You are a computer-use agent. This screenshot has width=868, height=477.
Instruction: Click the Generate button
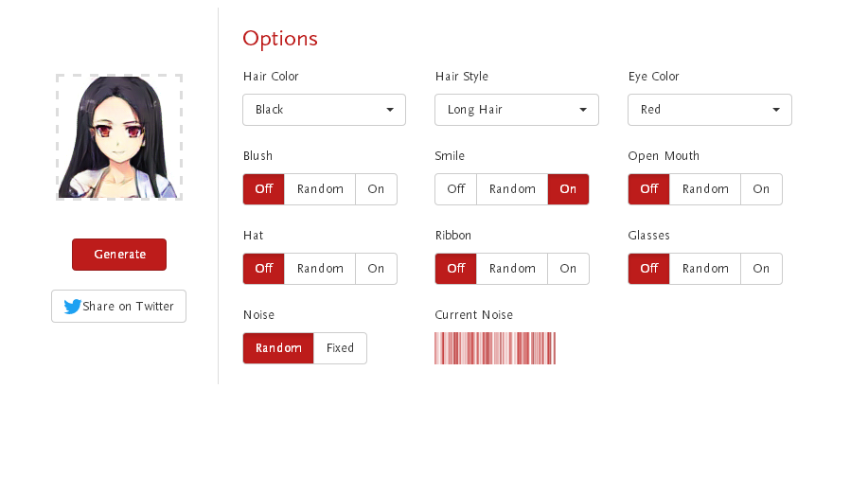point(119,255)
